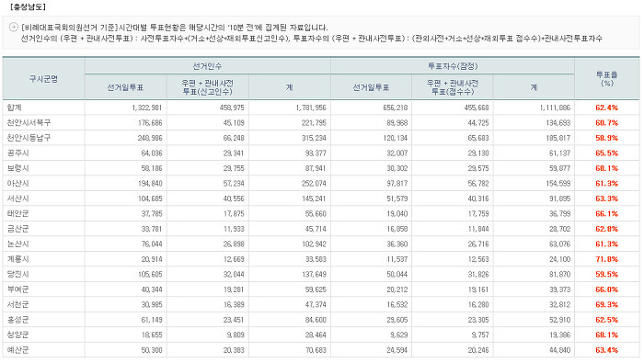The image size is (644, 363).
Task: Select the 당진시 row label
Action: (x=17, y=275)
